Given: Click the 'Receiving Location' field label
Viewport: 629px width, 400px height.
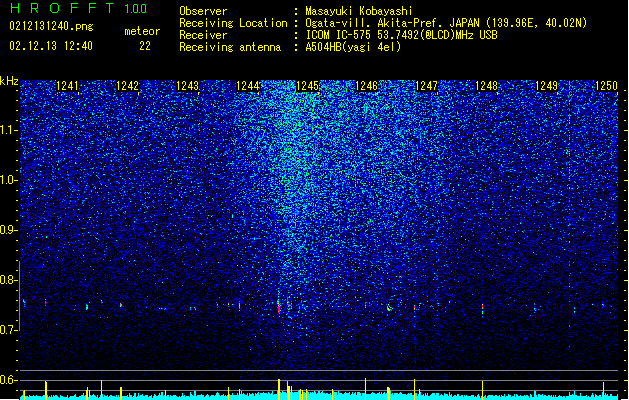Looking at the screenshot, I should (x=233, y=23).
